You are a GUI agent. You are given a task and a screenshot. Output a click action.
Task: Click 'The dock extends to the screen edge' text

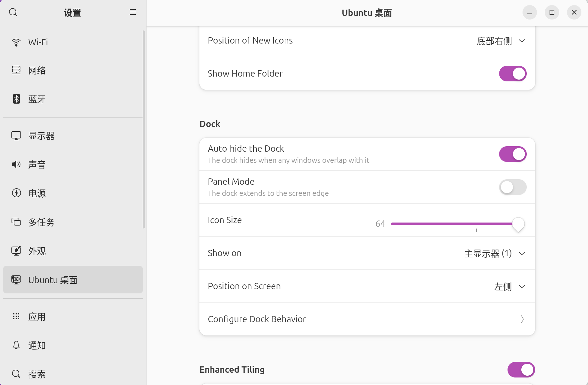(x=268, y=193)
